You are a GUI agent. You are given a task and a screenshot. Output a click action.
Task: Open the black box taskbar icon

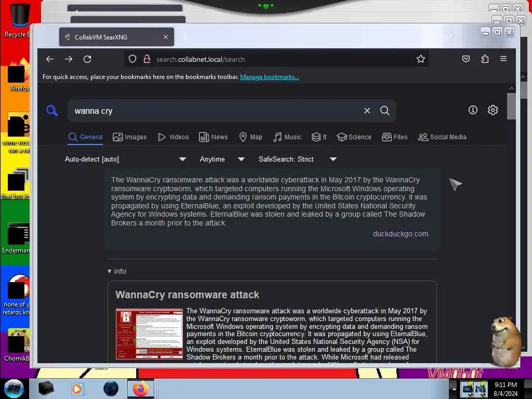coord(46,389)
